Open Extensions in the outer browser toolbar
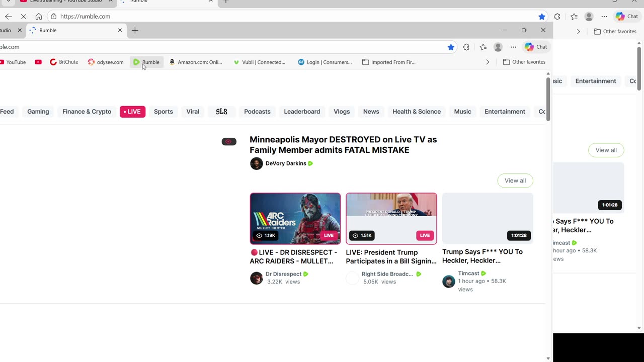The height and width of the screenshot is (362, 644). pos(557,17)
